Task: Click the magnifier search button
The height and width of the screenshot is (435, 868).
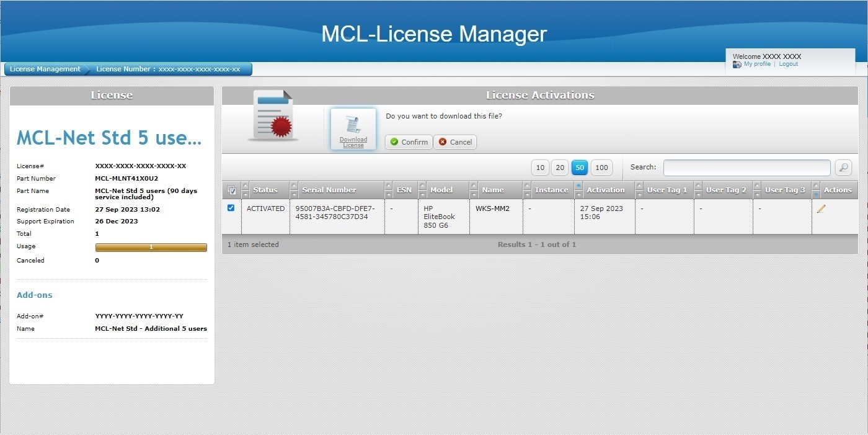Action: 843,168
